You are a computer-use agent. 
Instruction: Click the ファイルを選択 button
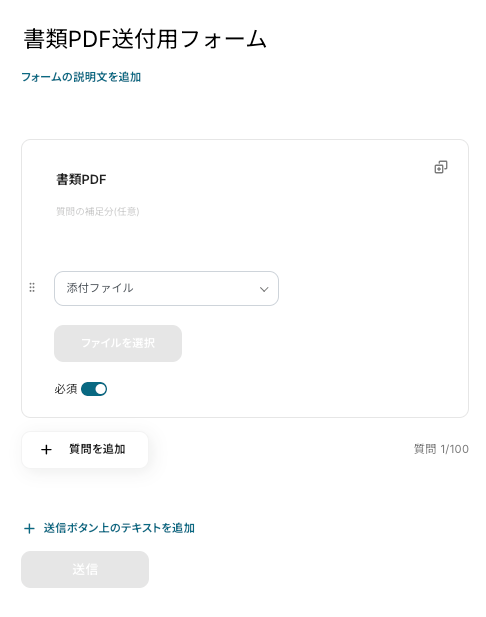point(118,343)
